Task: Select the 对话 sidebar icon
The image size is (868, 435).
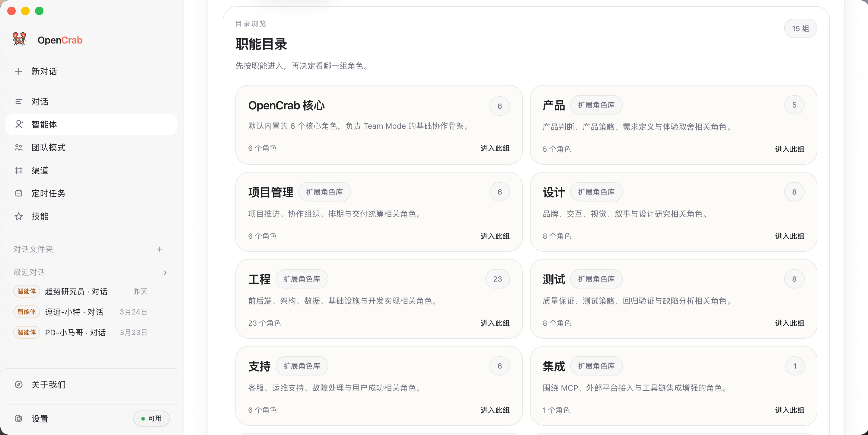Action: coord(40,101)
